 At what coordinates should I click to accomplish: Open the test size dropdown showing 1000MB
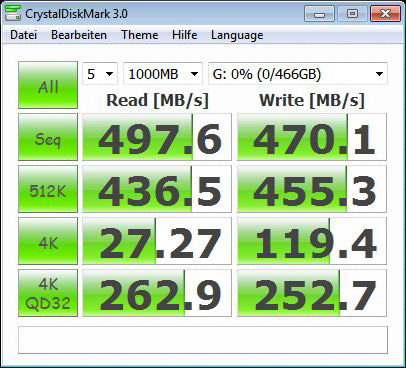point(163,74)
